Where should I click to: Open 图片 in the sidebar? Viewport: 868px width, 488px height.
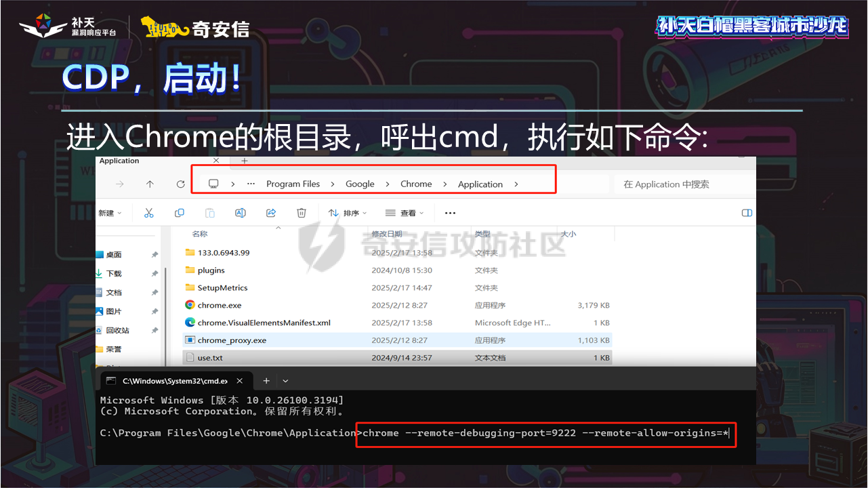click(113, 312)
